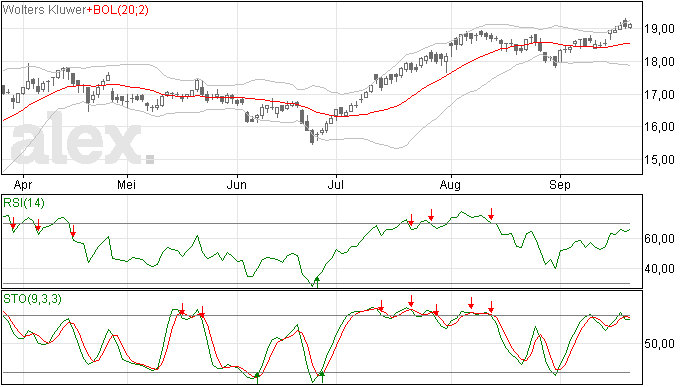
Task: Click the 60,00 RSI axis value
Action: pos(660,239)
